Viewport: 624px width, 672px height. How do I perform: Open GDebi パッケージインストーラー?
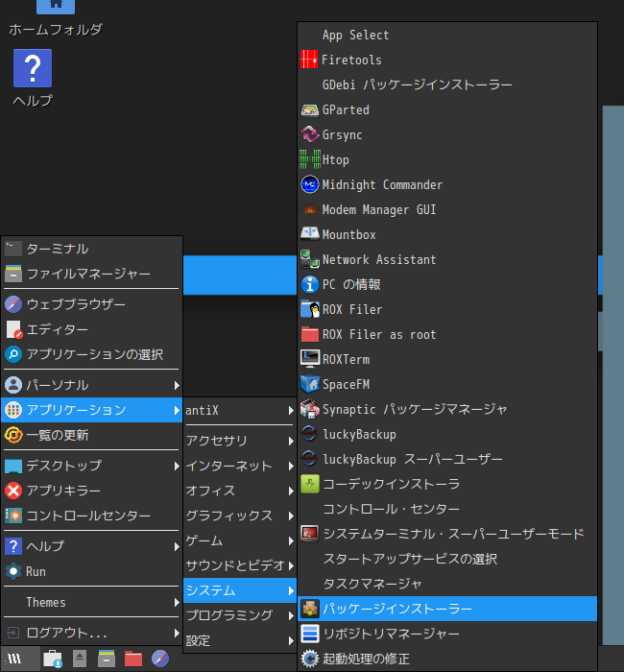[447, 84]
